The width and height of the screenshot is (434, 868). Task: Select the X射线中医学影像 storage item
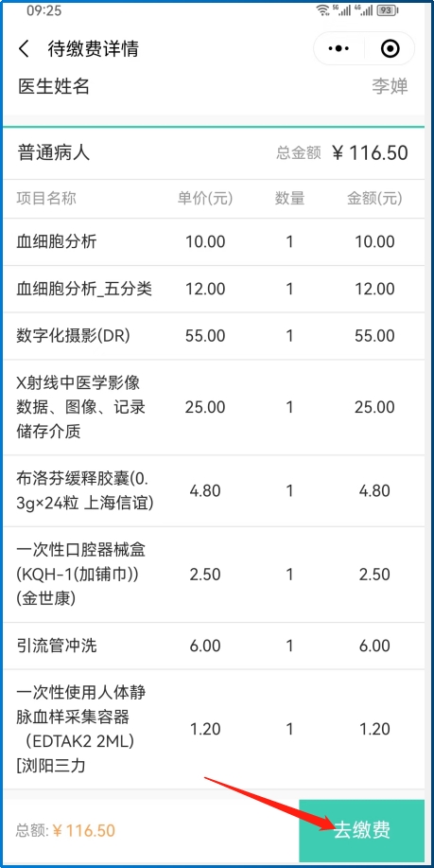point(214,407)
